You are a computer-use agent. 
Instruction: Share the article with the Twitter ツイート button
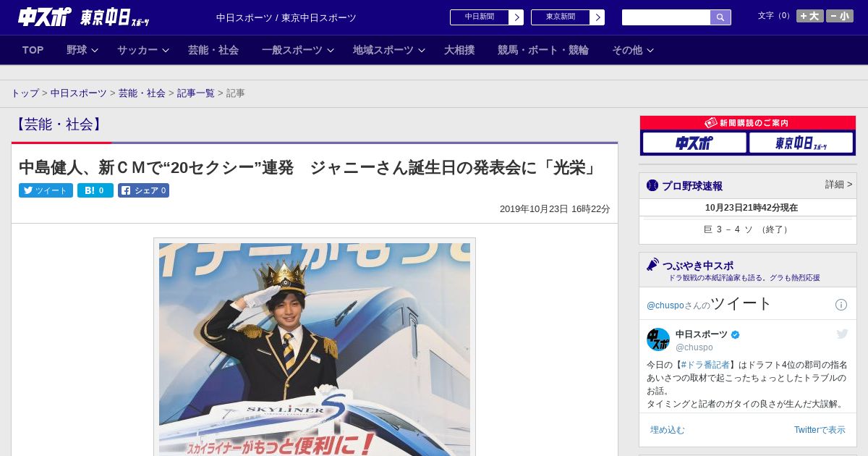coord(46,190)
